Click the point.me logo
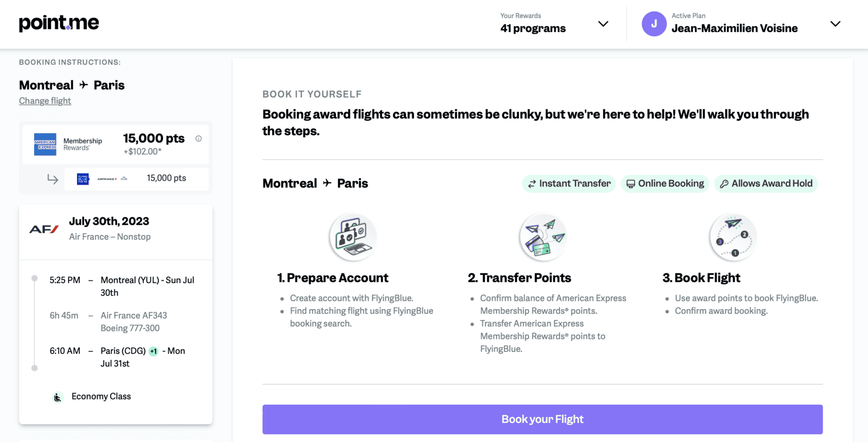Viewport: 868px width, 442px height. [x=58, y=23]
